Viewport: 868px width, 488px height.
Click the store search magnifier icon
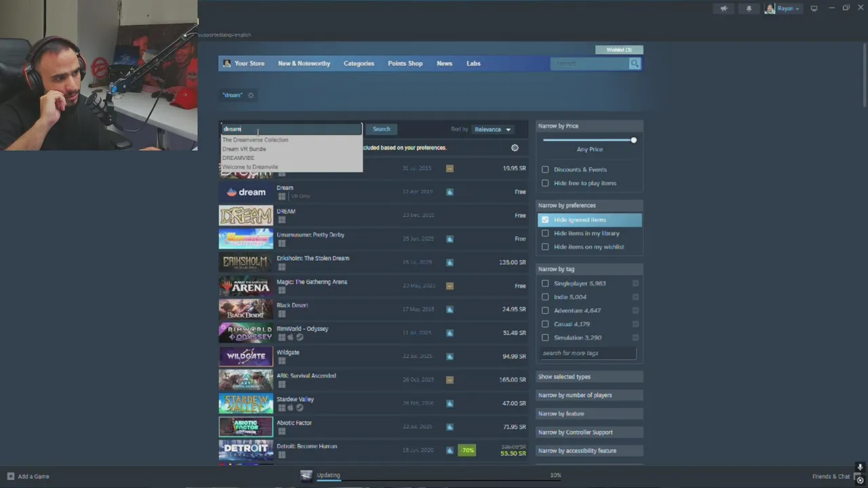(x=635, y=63)
